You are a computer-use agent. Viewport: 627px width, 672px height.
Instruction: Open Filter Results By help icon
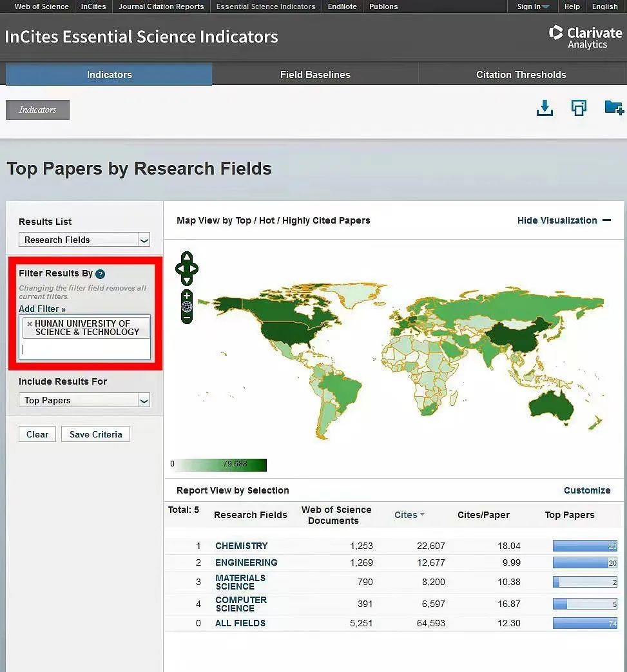point(101,274)
